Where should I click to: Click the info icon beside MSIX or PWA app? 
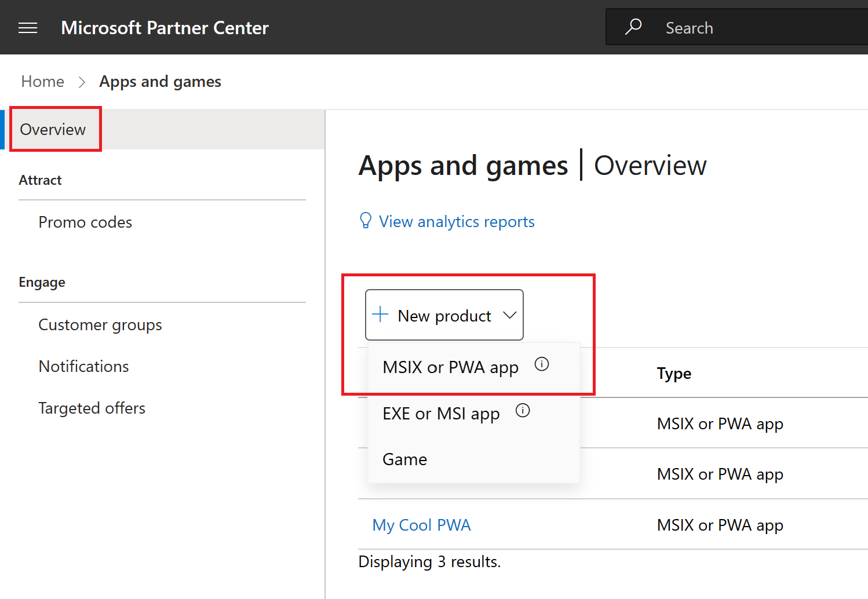coord(542,364)
